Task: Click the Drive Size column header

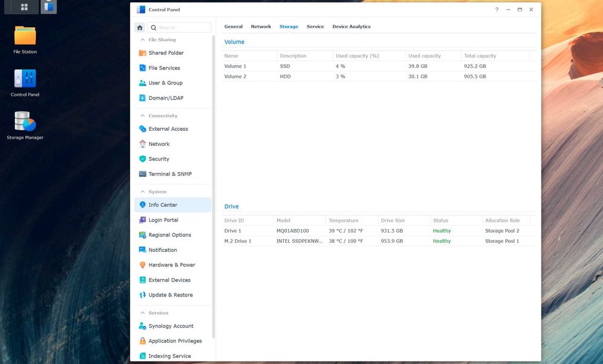Action: [393, 220]
